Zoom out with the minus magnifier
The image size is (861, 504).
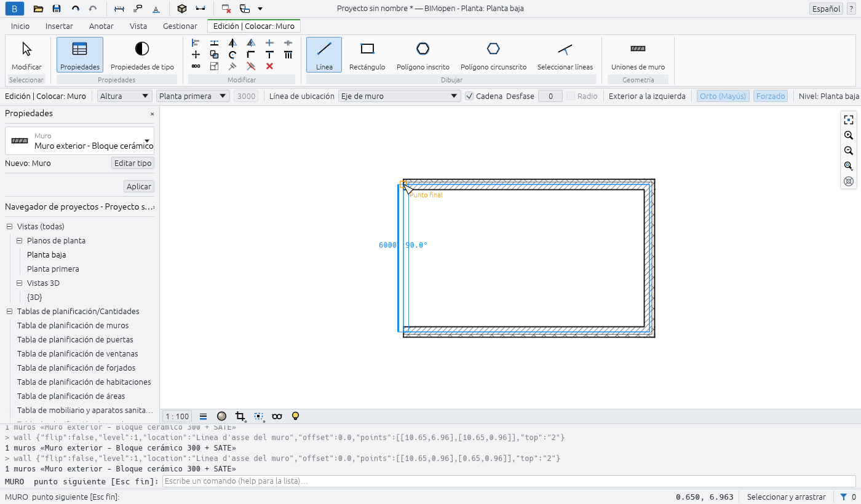tap(849, 151)
